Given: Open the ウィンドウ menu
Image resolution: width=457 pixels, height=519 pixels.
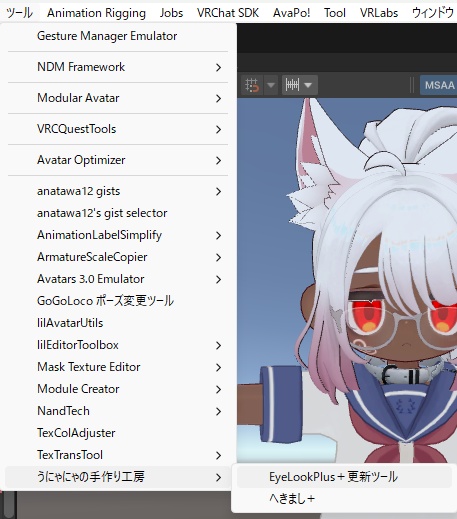Looking at the screenshot, I should coord(433,13).
